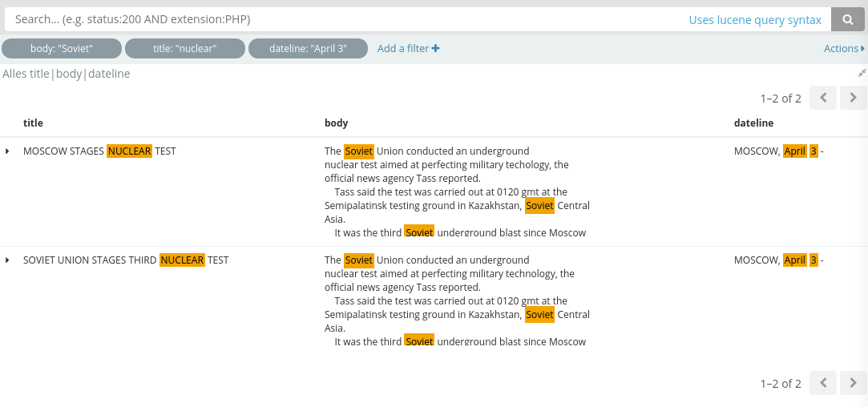The height and width of the screenshot is (407, 868).
Task: Go to the next page using the top arrow
Action: coord(853,98)
